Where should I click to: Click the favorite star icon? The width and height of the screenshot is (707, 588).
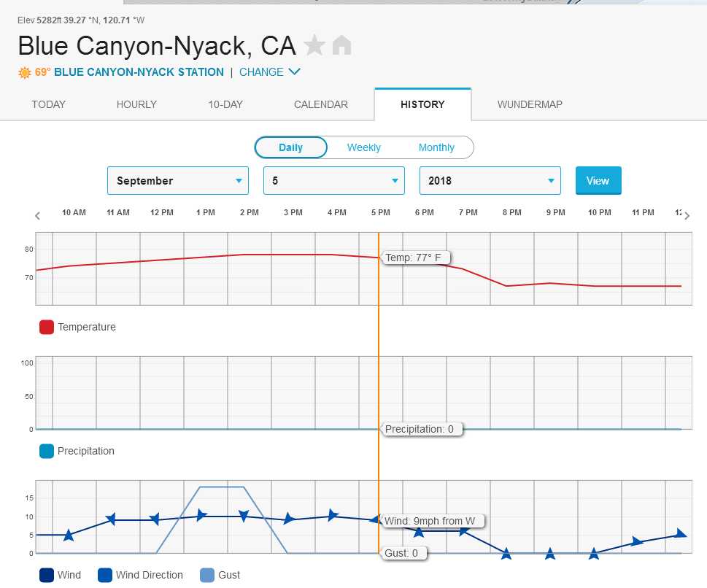coord(314,46)
